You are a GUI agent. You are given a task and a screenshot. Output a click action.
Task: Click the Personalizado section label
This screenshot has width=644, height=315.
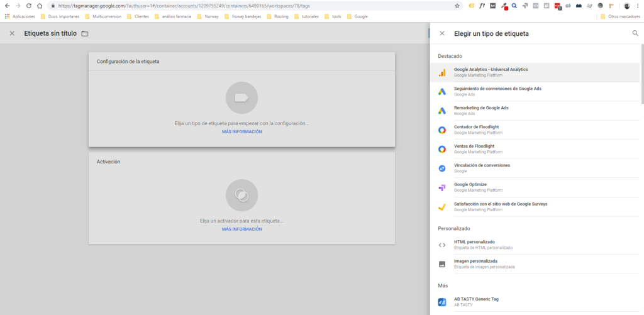[x=454, y=228]
